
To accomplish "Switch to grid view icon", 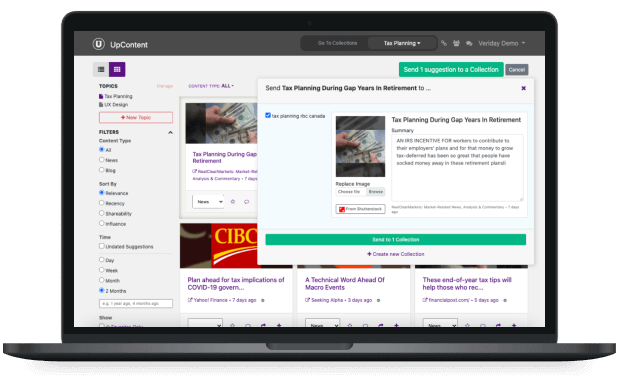I will pos(117,70).
